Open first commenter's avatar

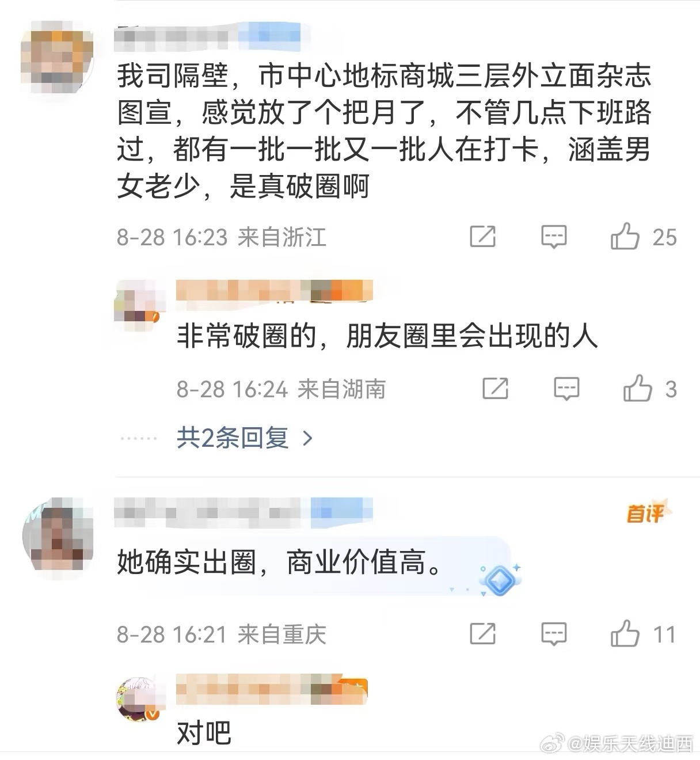coord(57,58)
